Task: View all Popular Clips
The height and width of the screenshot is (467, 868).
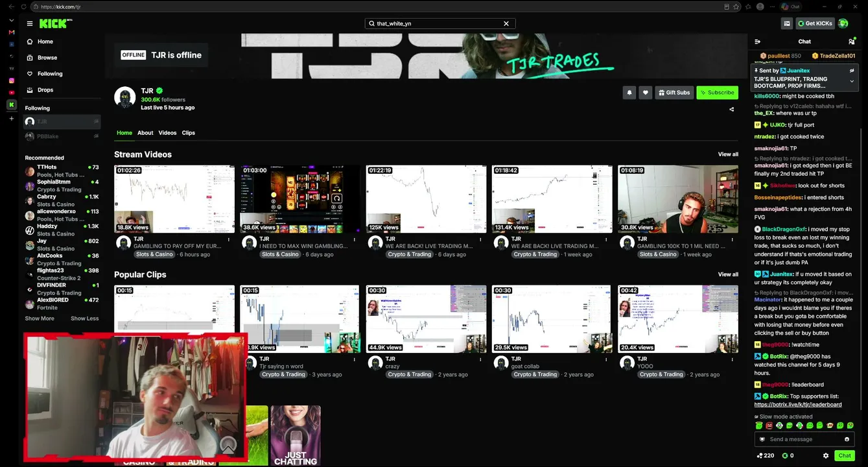Action: point(728,274)
